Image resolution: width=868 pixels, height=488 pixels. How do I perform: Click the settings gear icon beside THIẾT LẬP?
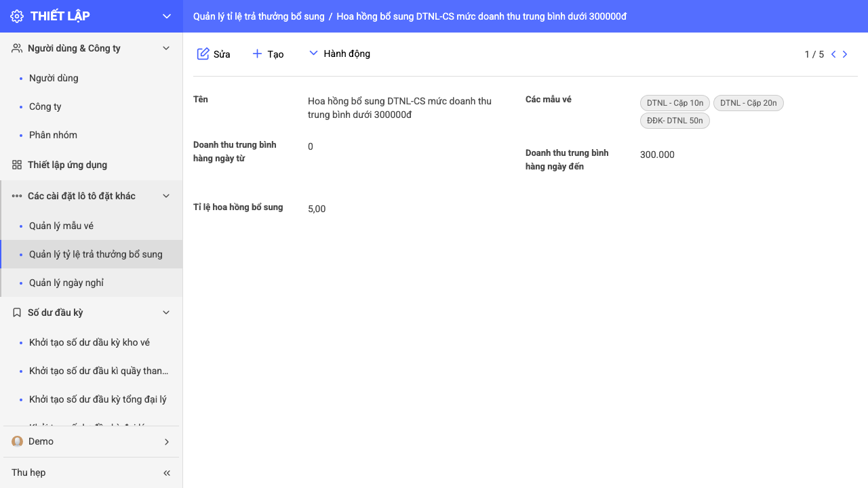(17, 16)
